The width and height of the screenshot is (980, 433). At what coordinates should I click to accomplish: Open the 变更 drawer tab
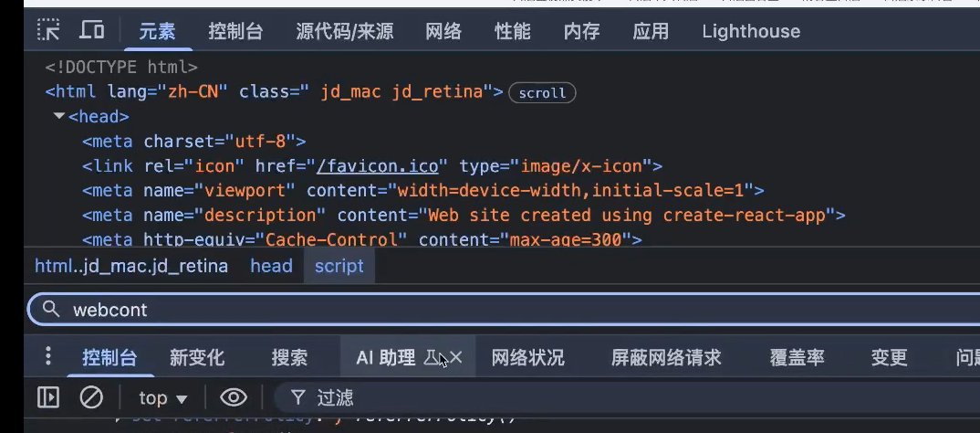point(890,358)
